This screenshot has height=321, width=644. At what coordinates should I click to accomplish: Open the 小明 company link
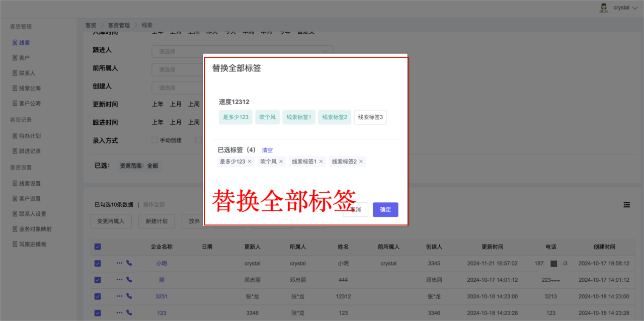pos(162,263)
